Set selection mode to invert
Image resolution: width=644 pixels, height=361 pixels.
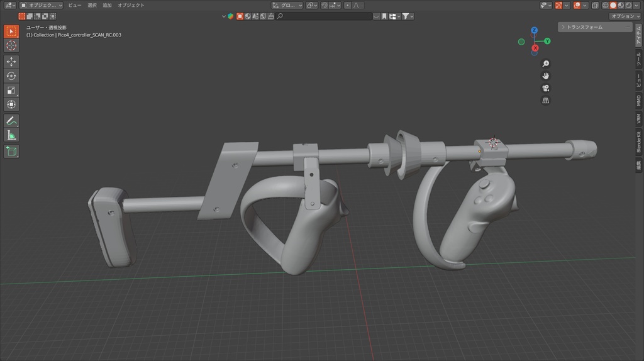pyautogui.click(x=45, y=16)
